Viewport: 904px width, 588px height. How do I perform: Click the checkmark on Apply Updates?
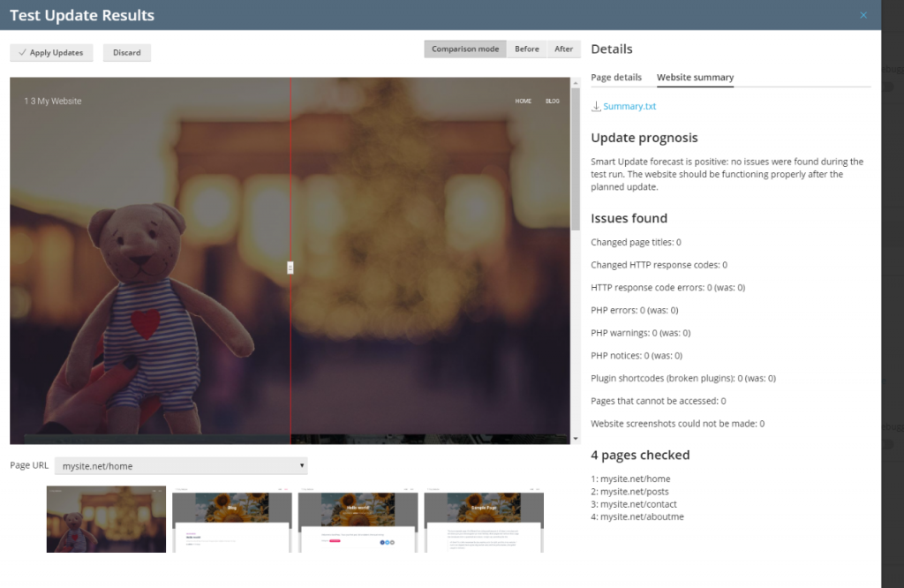point(21,52)
